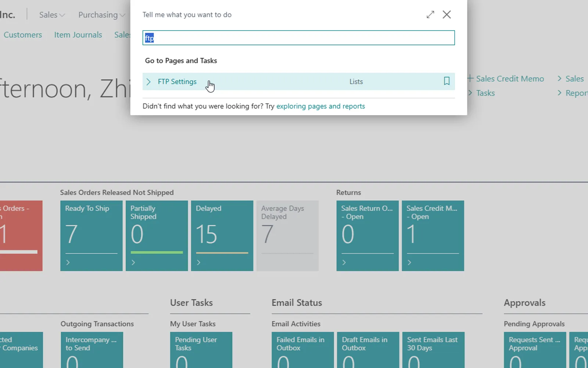Open Sales Return Orders Open tile
The width and height of the screenshot is (588, 368).
point(367,236)
